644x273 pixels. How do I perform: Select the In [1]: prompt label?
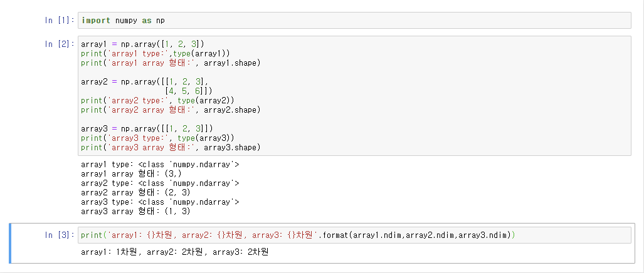60,20
